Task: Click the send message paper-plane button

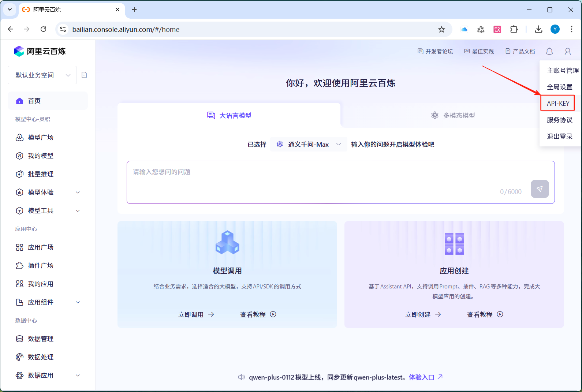Action: point(540,189)
